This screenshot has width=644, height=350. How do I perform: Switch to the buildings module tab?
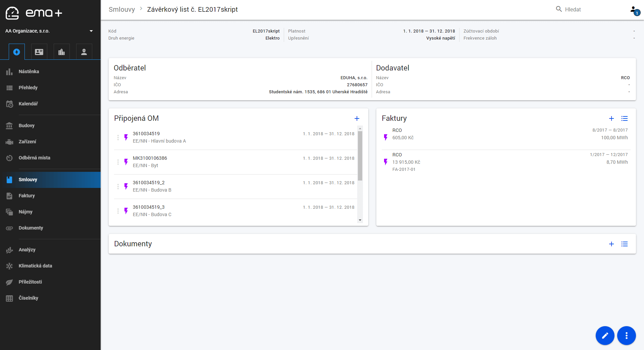coord(61,52)
